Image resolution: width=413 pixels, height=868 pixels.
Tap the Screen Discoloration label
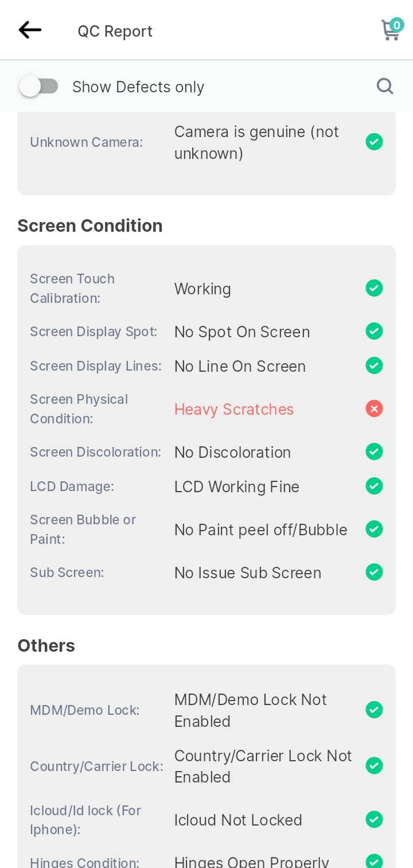(x=96, y=452)
